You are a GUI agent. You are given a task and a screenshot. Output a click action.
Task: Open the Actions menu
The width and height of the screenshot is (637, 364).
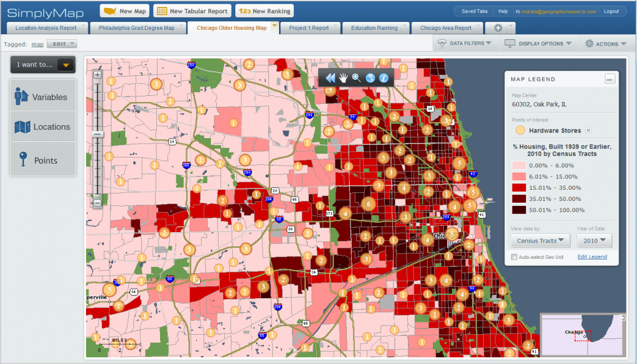tap(606, 44)
